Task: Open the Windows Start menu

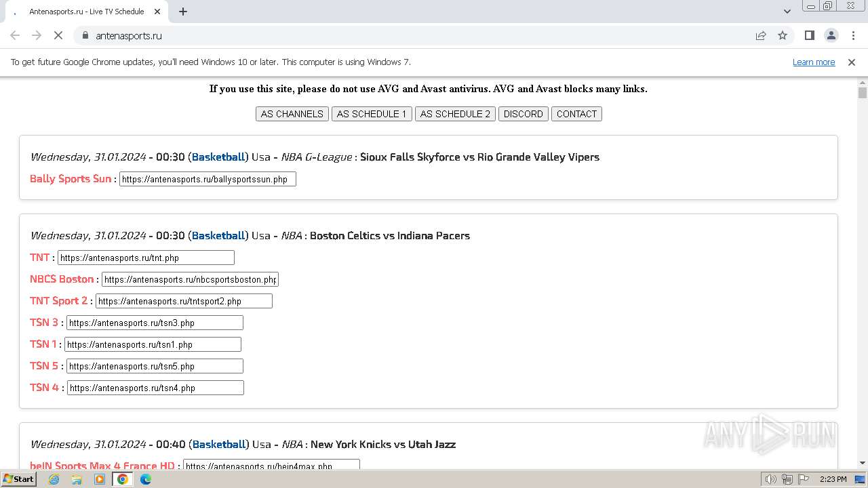Action: click(18, 479)
